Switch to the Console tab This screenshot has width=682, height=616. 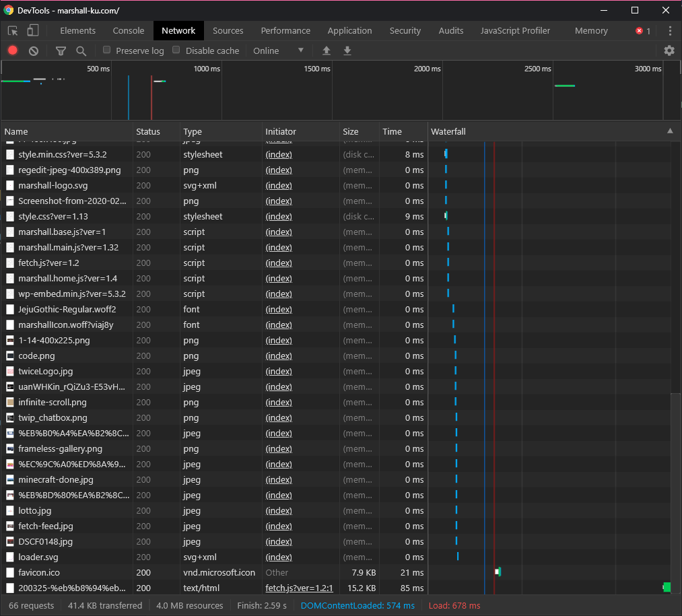click(128, 31)
